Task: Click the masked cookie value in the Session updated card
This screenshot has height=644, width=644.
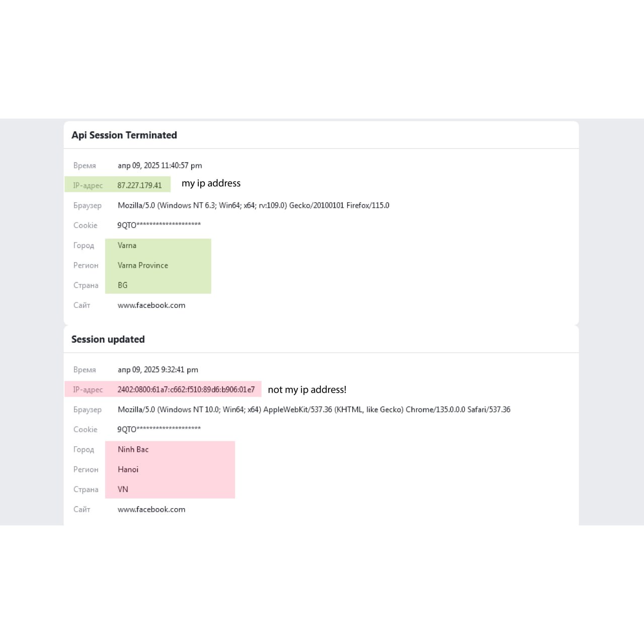Action: click(159, 429)
